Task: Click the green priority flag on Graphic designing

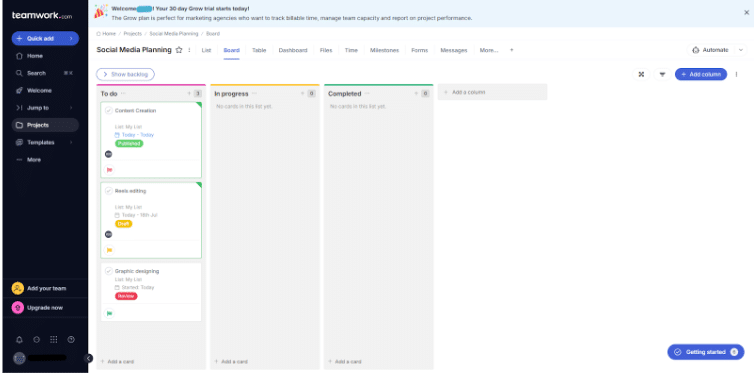Action: [x=109, y=313]
